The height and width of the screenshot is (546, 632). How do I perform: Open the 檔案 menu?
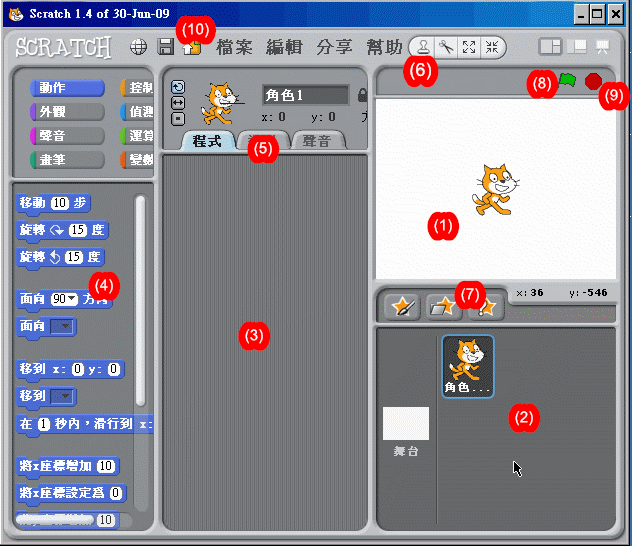pyautogui.click(x=234, y=47)
